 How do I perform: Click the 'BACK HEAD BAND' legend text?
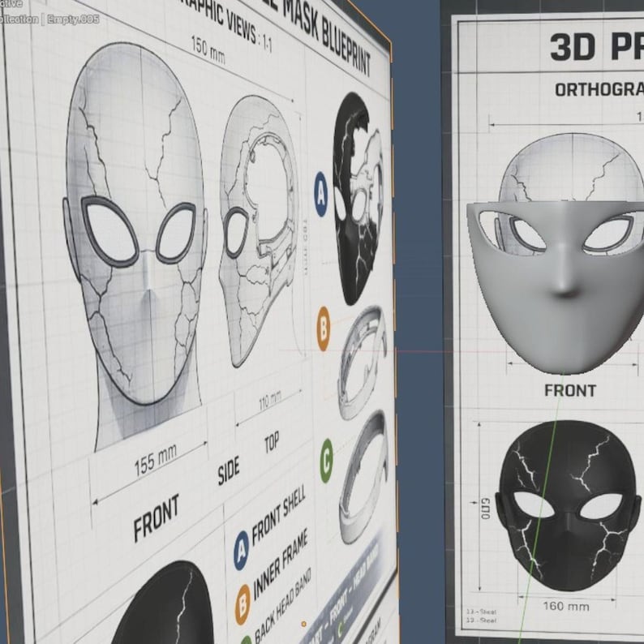(282, 605)
